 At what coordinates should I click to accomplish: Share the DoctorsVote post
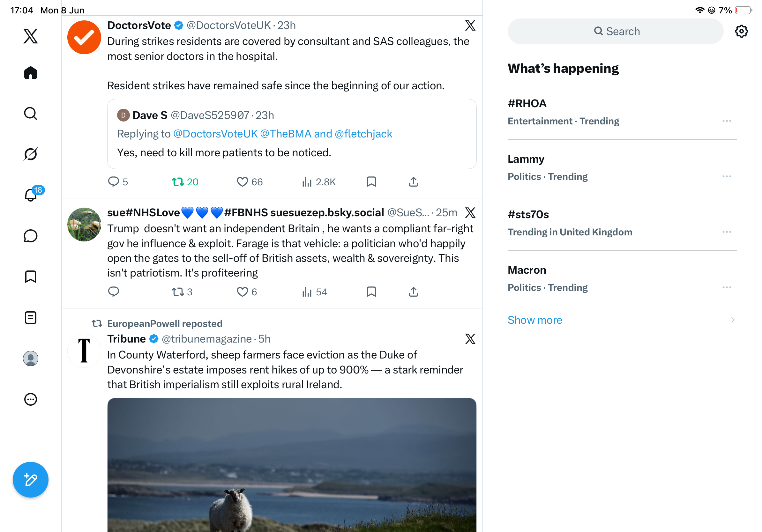413,182
